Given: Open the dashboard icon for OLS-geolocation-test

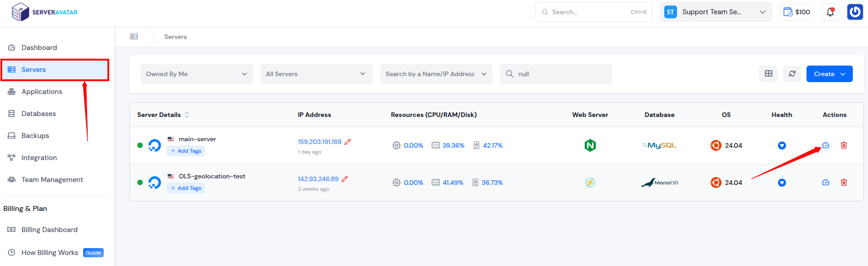Looking at the screenshot, I should (825, 183).
